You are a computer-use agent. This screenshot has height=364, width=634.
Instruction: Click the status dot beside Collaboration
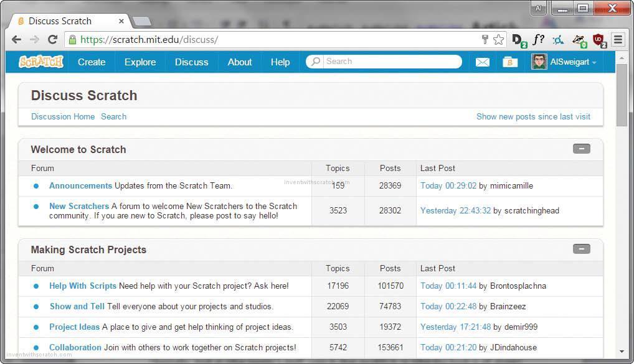[x=36, y=348]
